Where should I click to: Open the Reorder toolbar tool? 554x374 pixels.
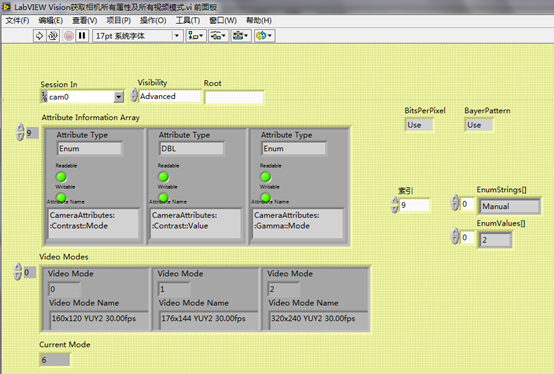coord(264,36)
